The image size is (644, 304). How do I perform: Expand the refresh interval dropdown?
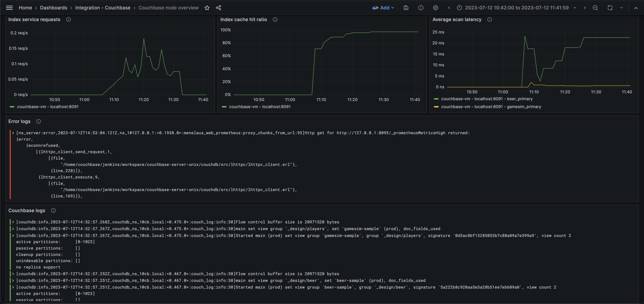(x=622, y=8)
